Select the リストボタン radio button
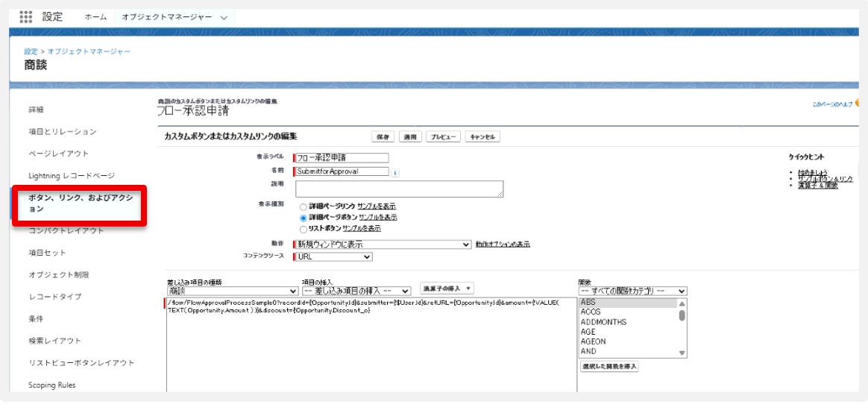The width and height of the screenshot is (868, 404). pyautogui.click(x=303, y=228)
